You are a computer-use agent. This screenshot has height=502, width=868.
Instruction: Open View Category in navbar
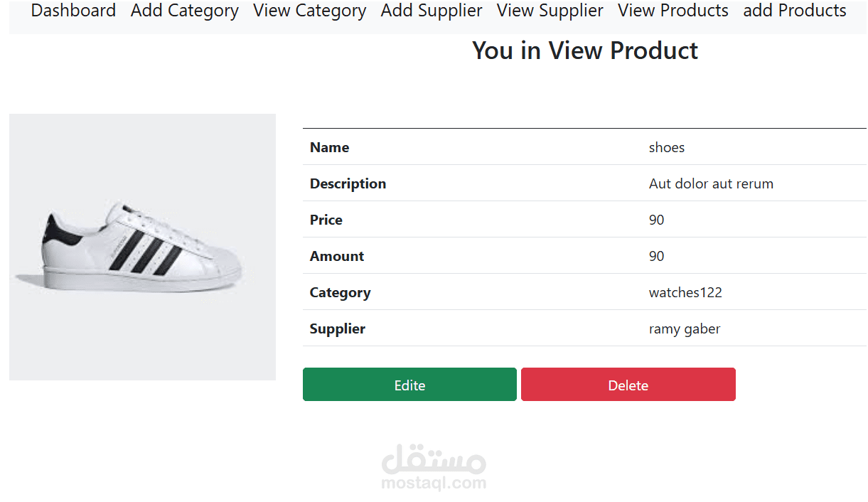coord(310,11)
